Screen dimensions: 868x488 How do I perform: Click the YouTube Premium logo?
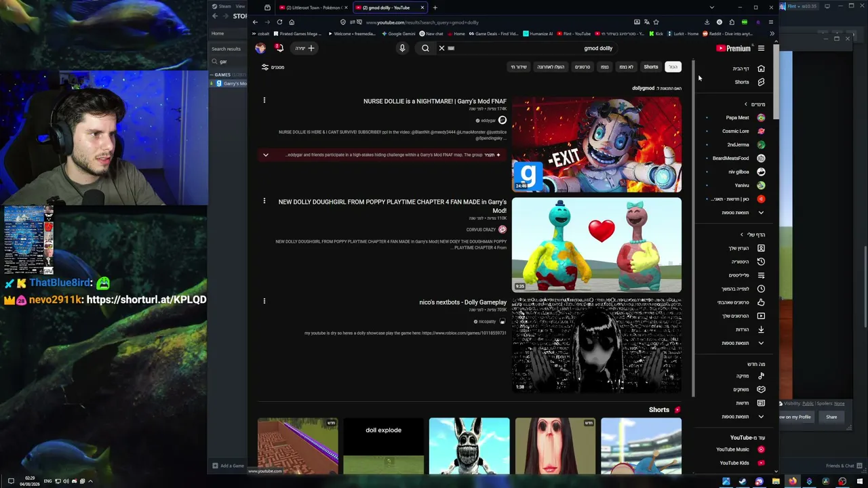733,48
